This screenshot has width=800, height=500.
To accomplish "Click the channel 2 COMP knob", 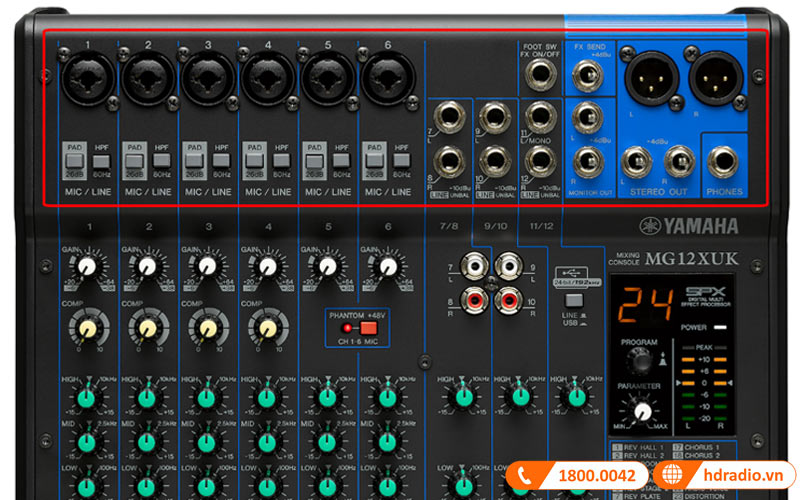I will (148, 328).
